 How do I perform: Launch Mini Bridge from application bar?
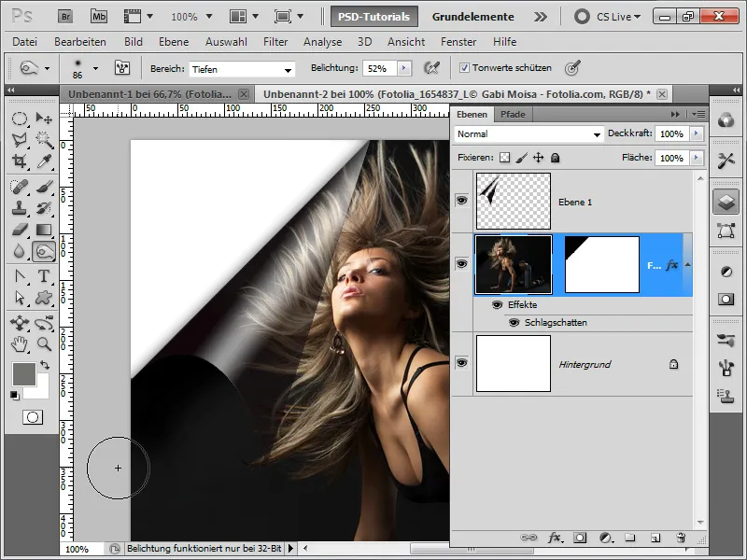point(99,17)
